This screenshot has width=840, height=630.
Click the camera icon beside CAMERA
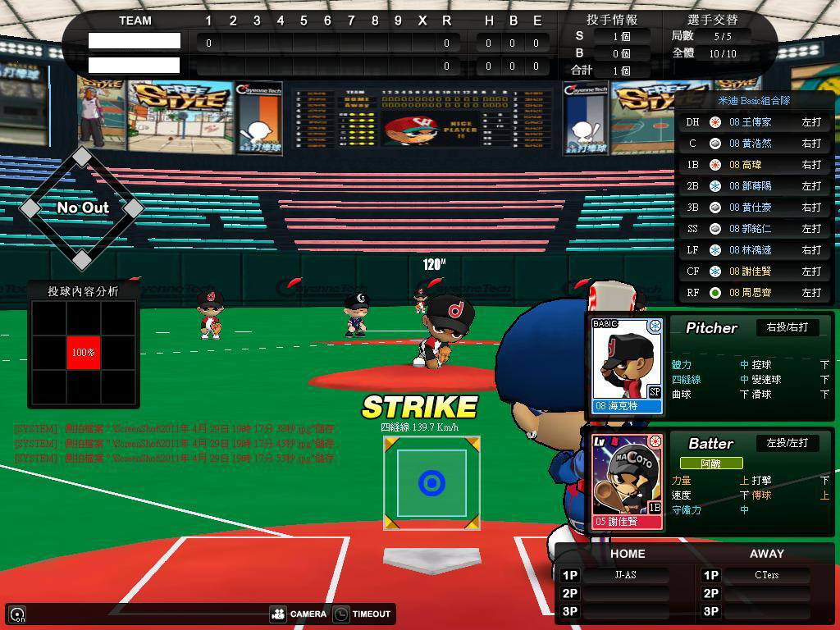point(278,614)
